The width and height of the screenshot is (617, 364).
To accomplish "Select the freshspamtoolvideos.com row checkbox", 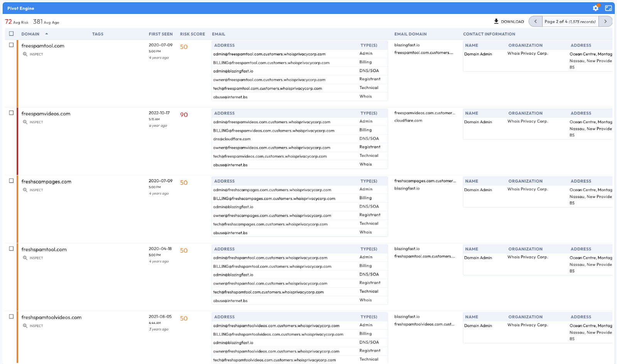I will coord(11,317).
